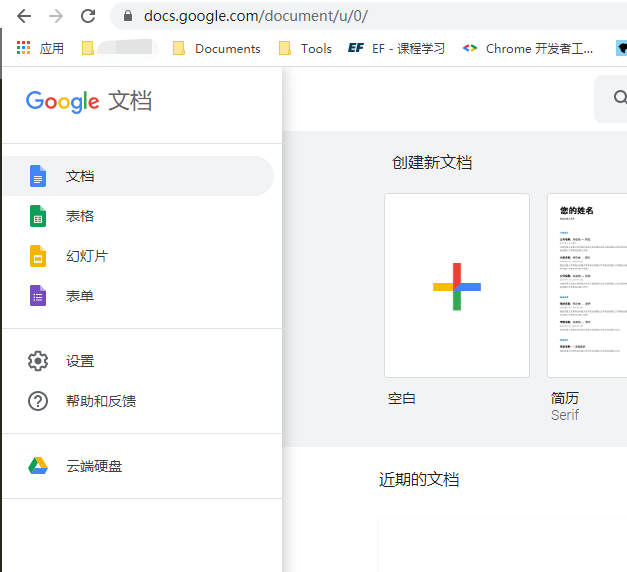Select 表单 in the sidebar menu
627x572 pixels.
pos(138,296)
